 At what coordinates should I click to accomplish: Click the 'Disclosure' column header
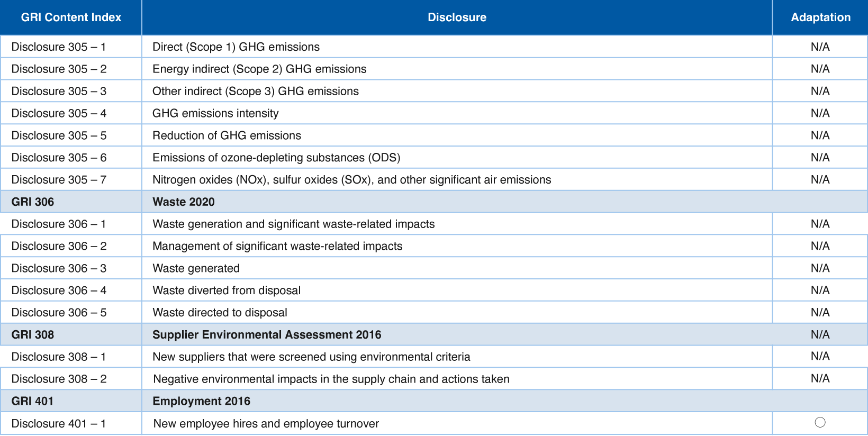pos(457,17)
